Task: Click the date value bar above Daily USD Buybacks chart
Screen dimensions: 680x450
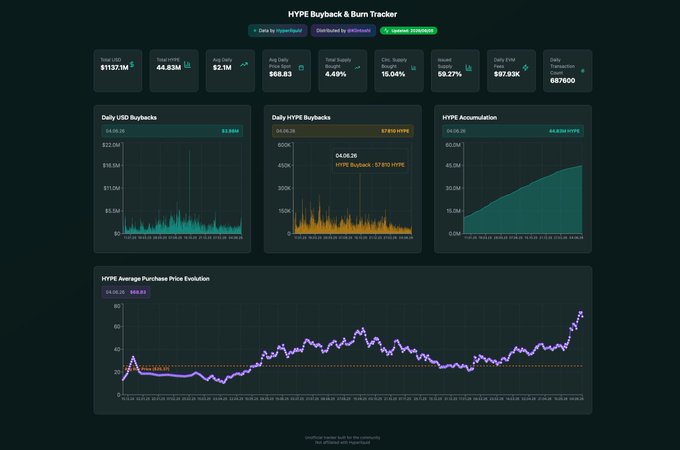Action: tap(172, 131)
